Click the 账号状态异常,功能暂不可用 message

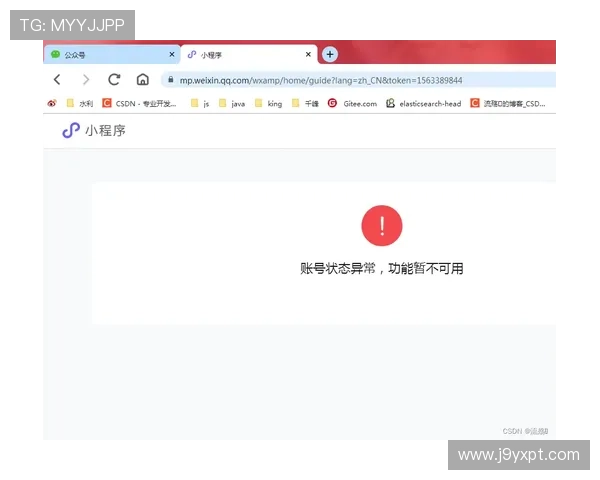coord(382,268)
